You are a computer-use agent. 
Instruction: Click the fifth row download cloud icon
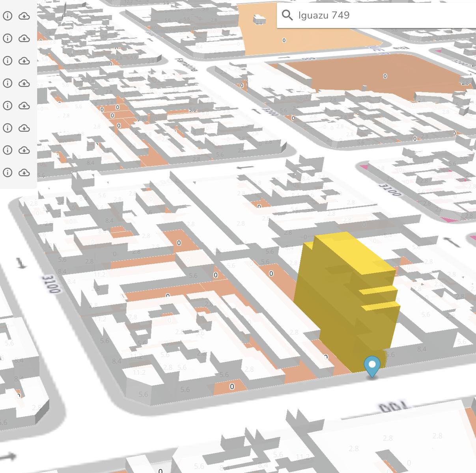point(24,106)
